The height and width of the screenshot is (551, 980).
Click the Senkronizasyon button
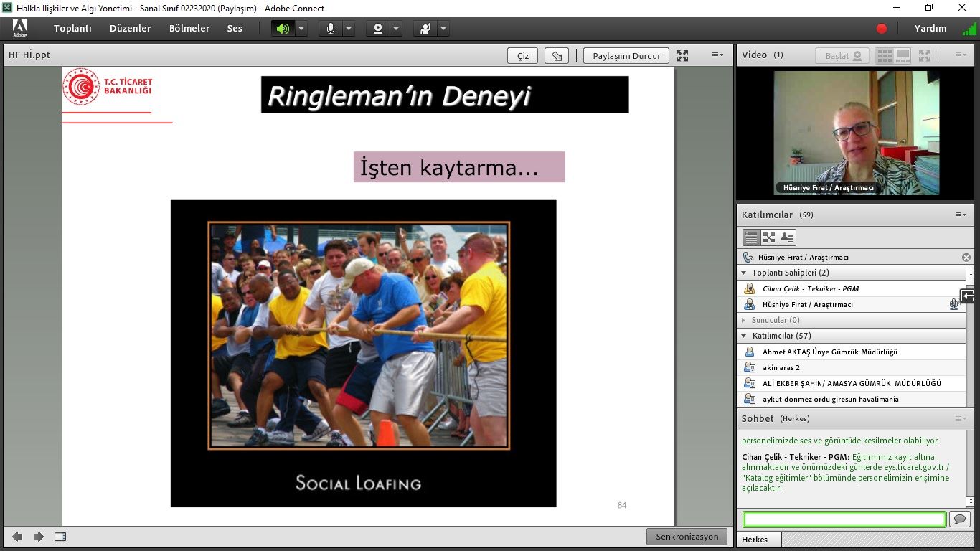coord(687,537)
